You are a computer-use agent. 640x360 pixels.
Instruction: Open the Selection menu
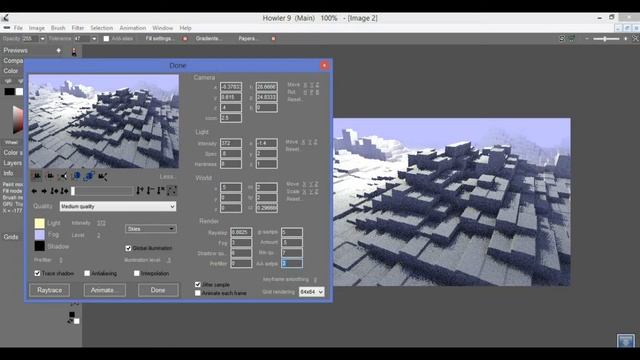tap(102, 28)
